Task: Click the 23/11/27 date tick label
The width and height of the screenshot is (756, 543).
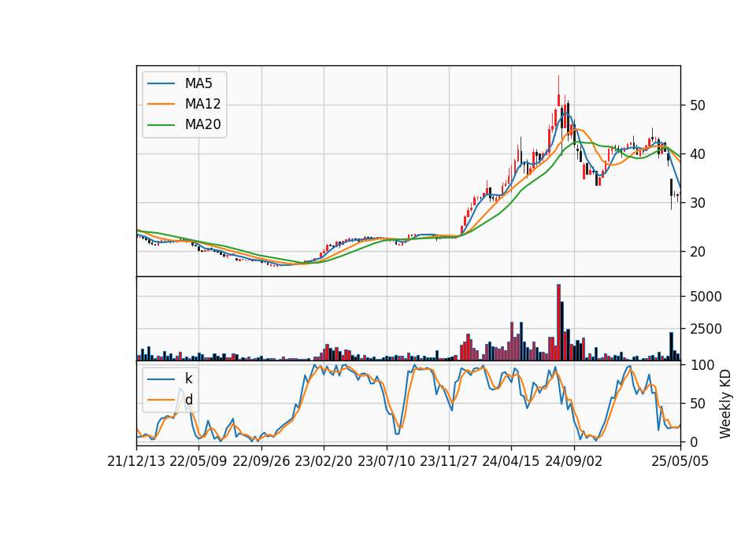Action: (449, 461)
